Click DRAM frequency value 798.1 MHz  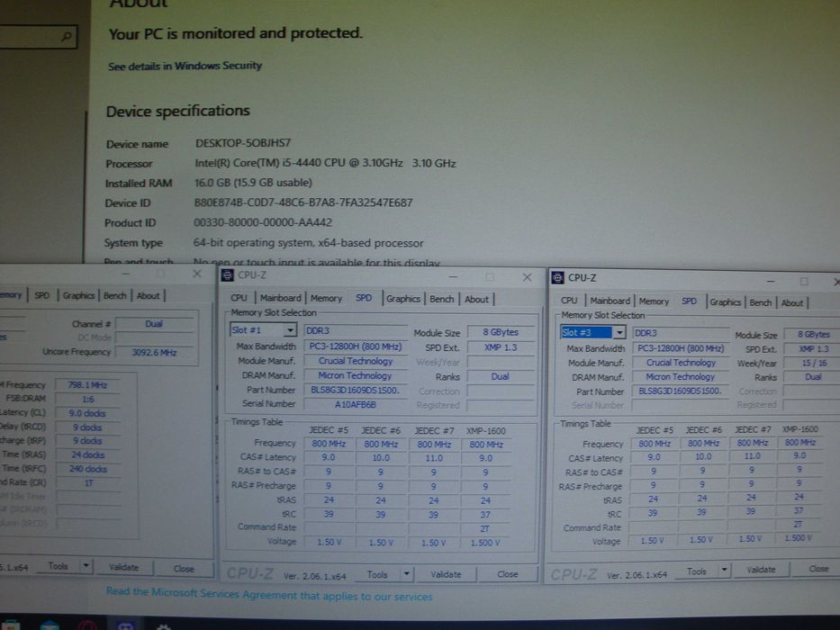pos(87,384)
